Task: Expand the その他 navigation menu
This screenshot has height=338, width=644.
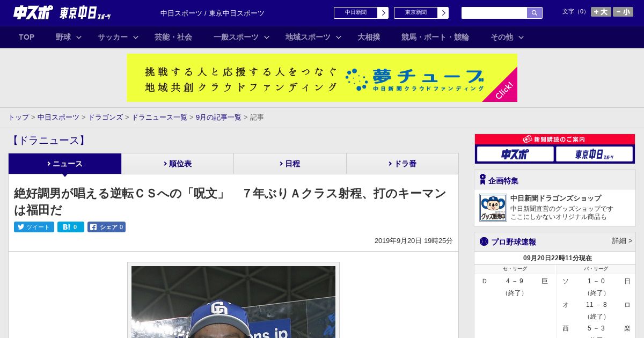Action: (507, 37)
